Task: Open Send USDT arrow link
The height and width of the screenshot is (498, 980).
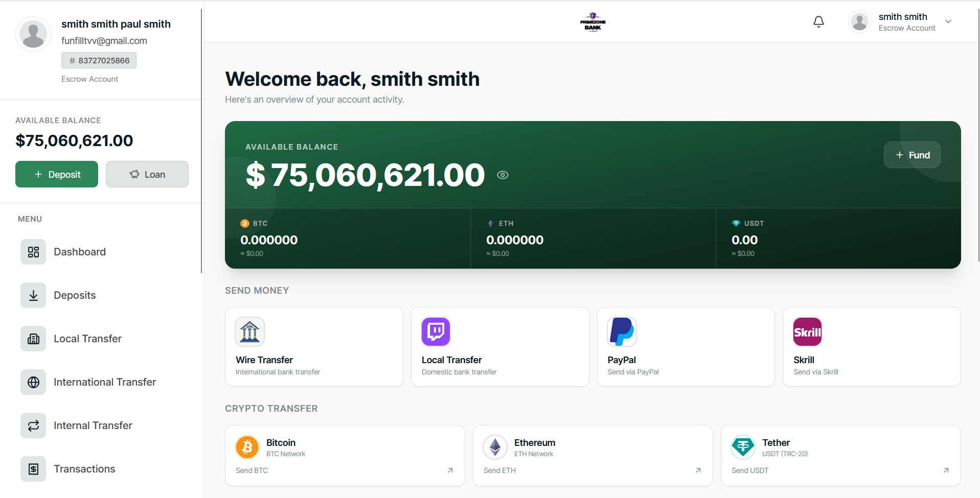Action: coord(946,470)
